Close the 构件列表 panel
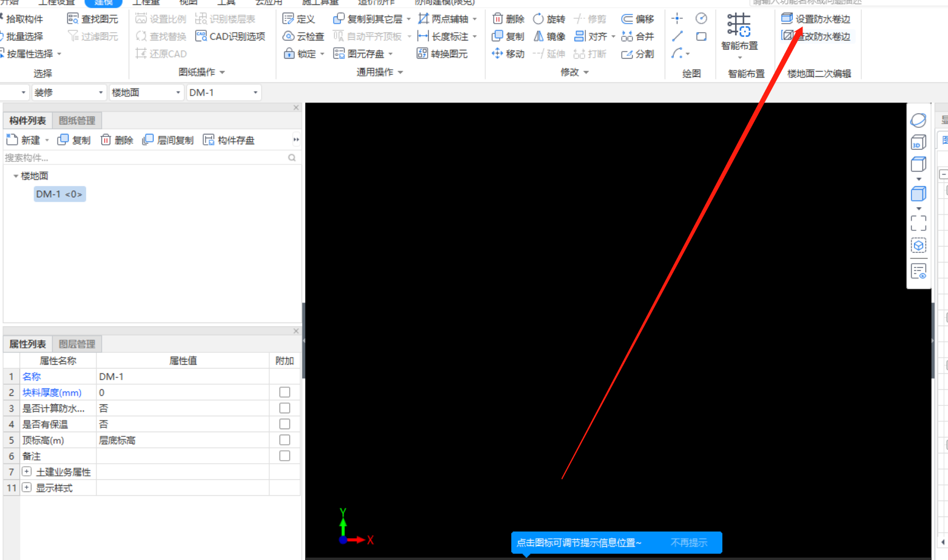Screen dimensions: 948x560 (x=296, y=107)
